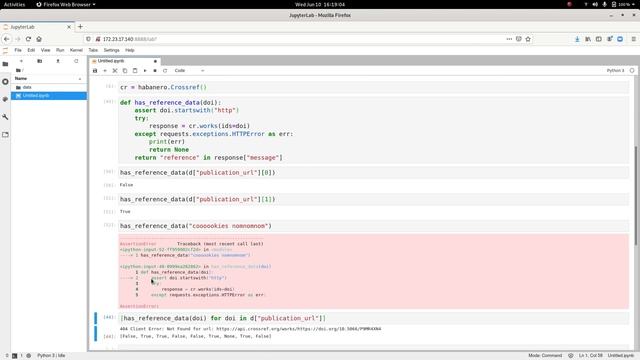Click the kernel status circle indicator
Screen dimensions: 640x360
[632, 71]
